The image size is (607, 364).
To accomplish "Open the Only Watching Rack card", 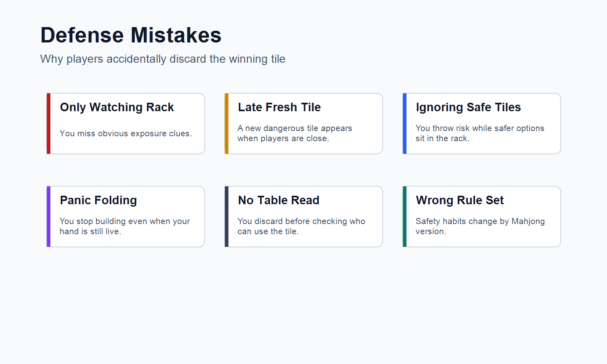I will 126,123.
